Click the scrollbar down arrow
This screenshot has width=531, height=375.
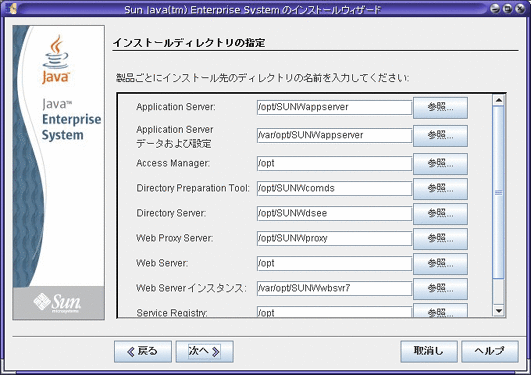[x=498, y=311]
